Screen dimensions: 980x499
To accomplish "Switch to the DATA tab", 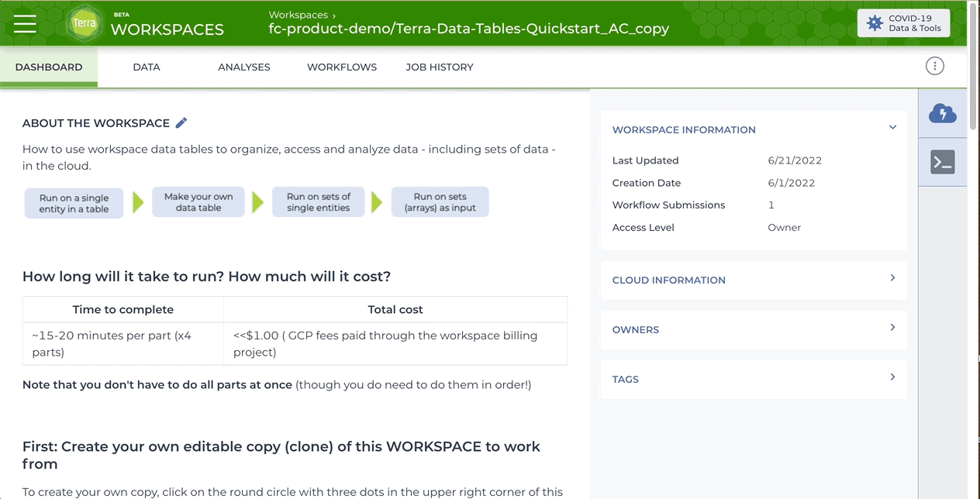I will (x=147, y=67).
